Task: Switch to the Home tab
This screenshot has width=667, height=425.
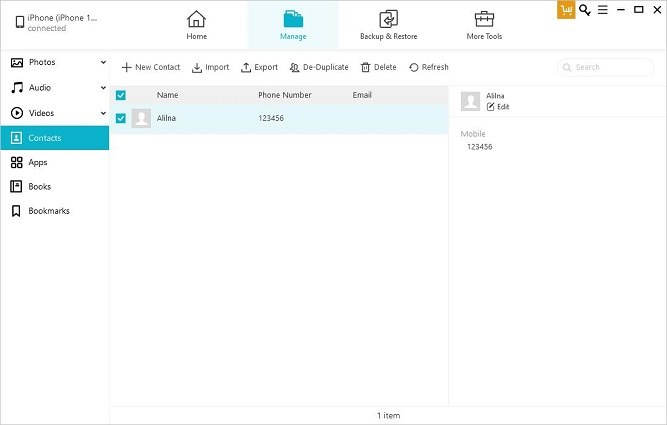Action: click(x=197, y=25)
